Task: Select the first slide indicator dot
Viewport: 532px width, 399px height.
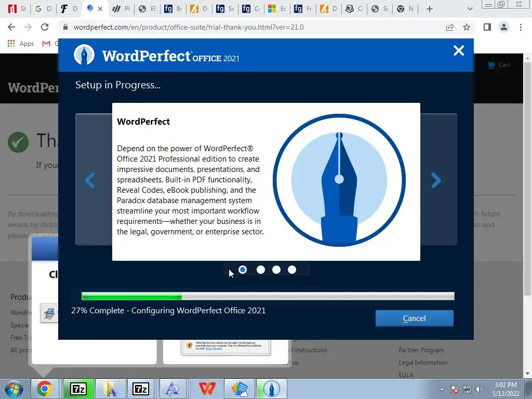Action: click(x=243, y=270)
